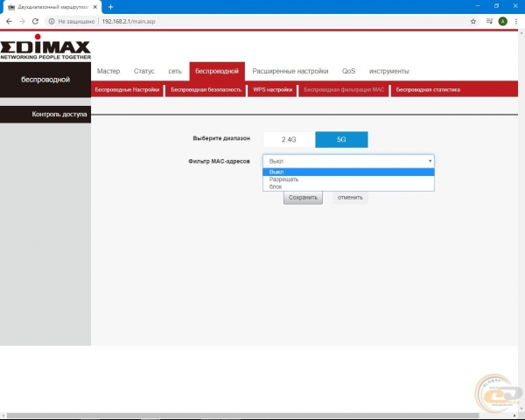The image size is (525, 420).
Task: Close the router browser tab
Action: point(95,7)
